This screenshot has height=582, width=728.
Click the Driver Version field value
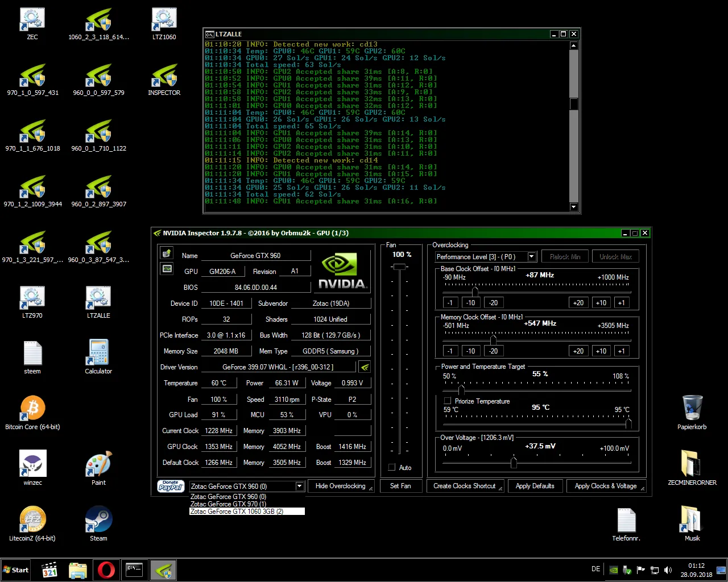(x=278, y=367)
